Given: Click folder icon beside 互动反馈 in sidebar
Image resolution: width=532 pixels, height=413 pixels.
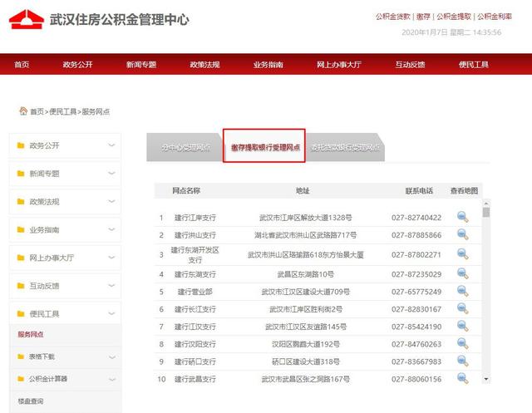Looking at the screenshot, I should pyautogui.click(x=21, y=286).
